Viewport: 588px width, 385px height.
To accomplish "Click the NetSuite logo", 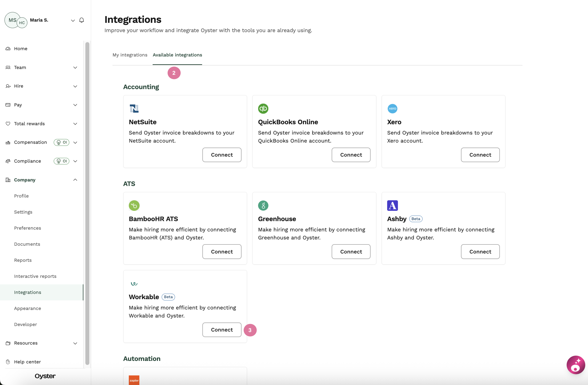I will coord(134,109).
